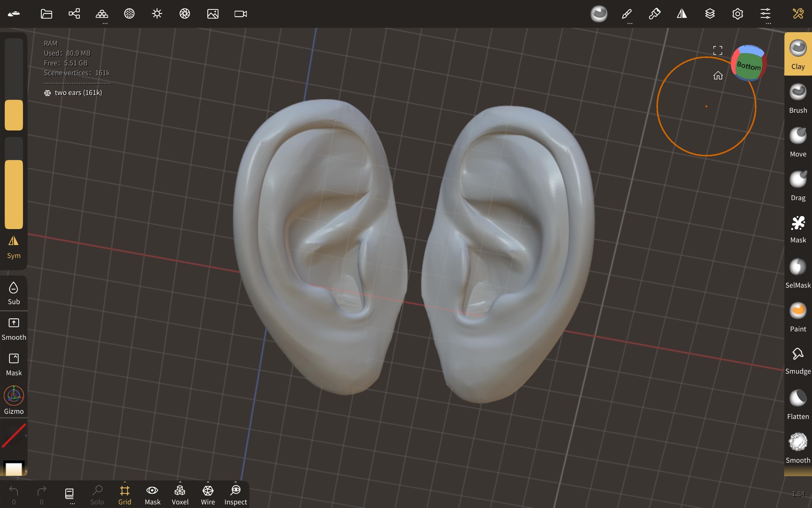Viewport: 812px width, 508px height.
Task: Open the Scene hierarchy menu
Action: (74, 14)
